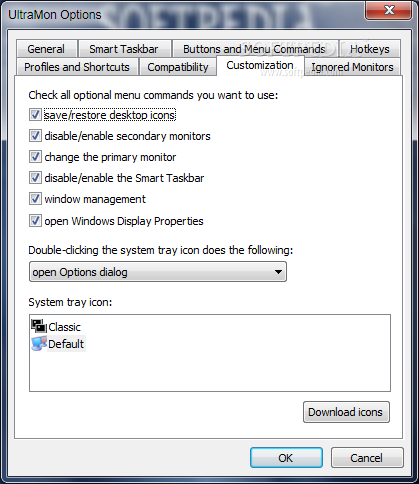
Task: Uncheck disable/enable the Smart Taskbar
Action: 35,178
